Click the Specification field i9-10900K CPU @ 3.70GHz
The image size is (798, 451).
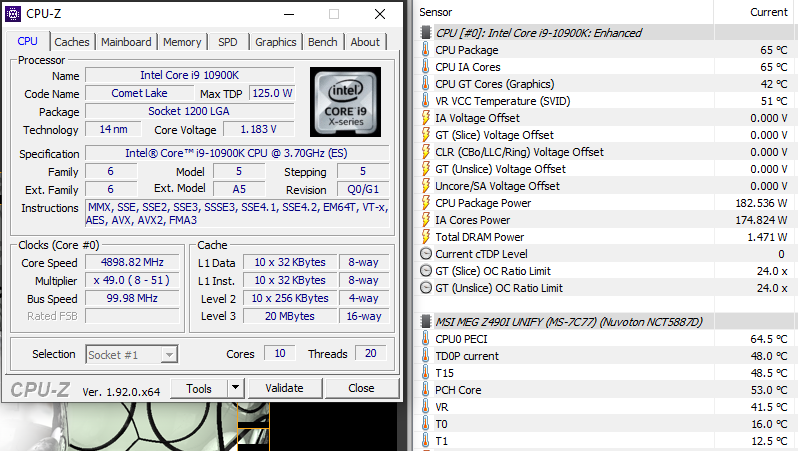(237, 153)
